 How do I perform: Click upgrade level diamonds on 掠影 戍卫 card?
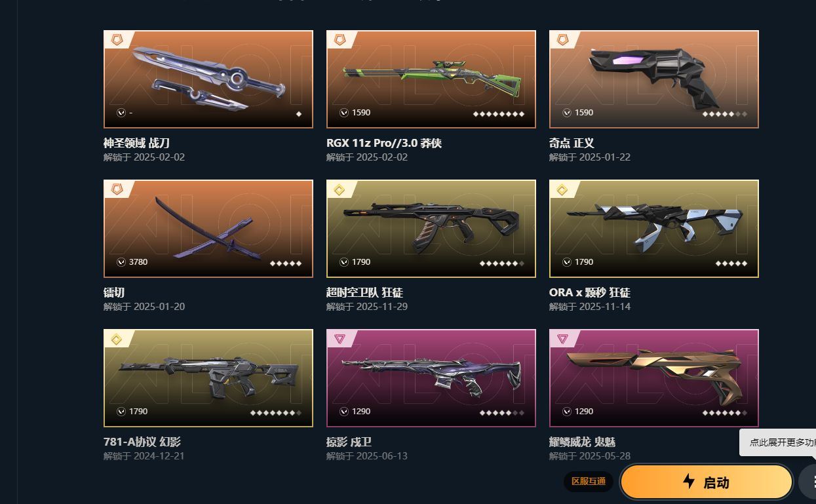pos(502,412)
